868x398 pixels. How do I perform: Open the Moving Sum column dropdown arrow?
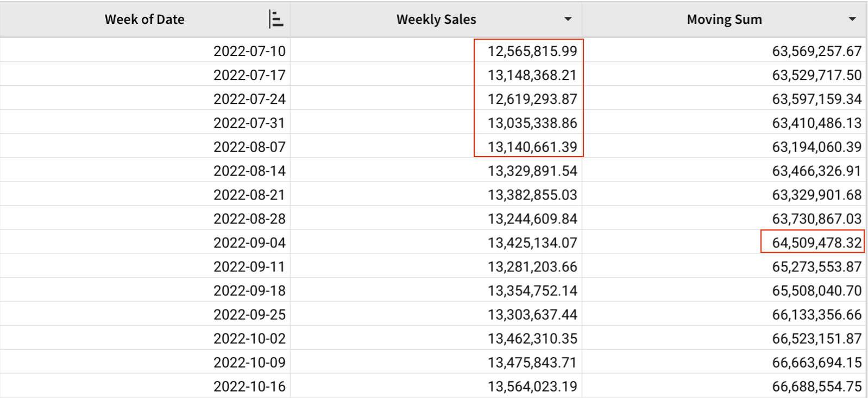pyautogui.click(x=852, y=20)
